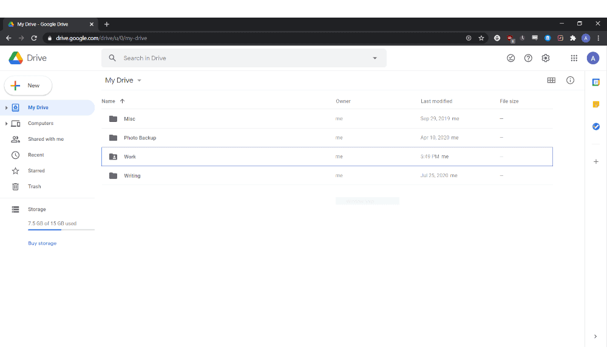607x364 pixels.
Task: Open Drive settings via the gear icon
Action: pyautogui.click(x=545, y=58)
